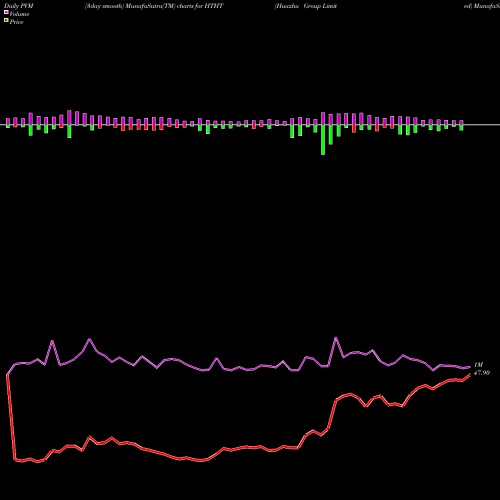Click the Price legend color swatch
This screenshot has width=500, height=500.
coord(6,21)
